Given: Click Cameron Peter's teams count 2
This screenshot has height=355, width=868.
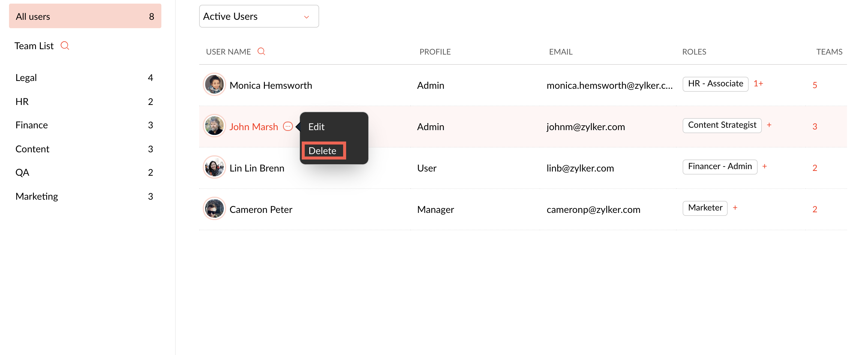Looking at the screenshot, I should [814, 209].
